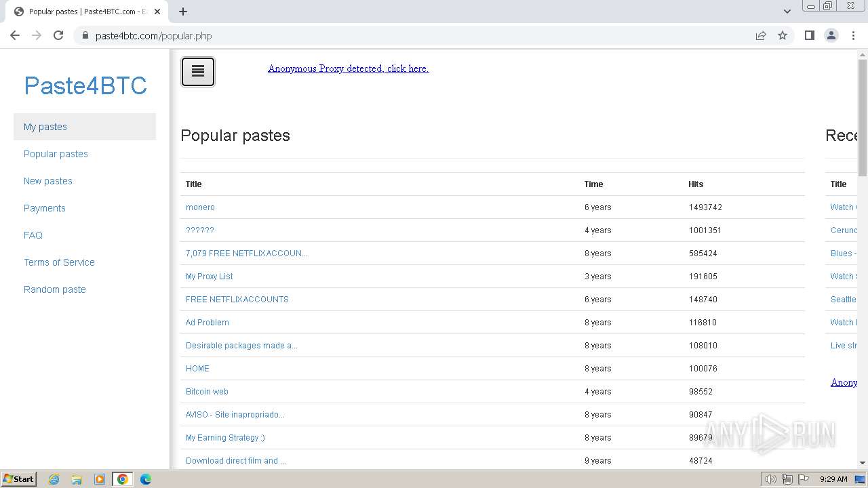Share this page icon in address bar
868x488 pixels.
click(761, 35)
